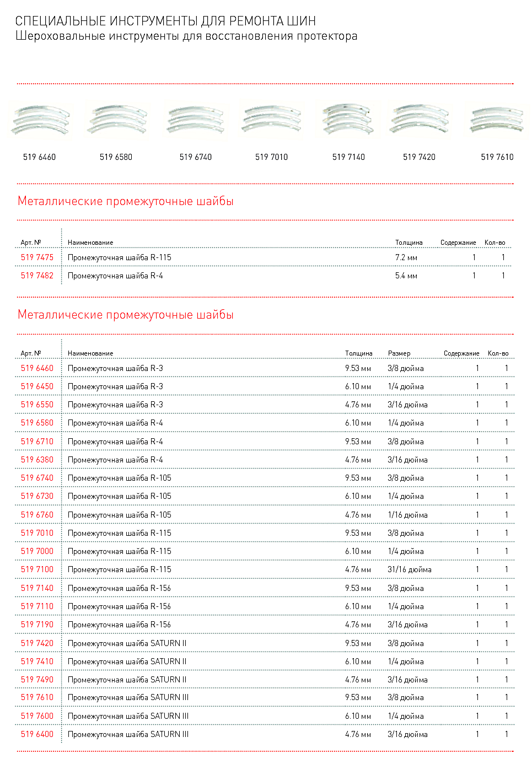Open article 519 6380 row link
The height and width of the screenshot is (764, 532).
(37, 460)
